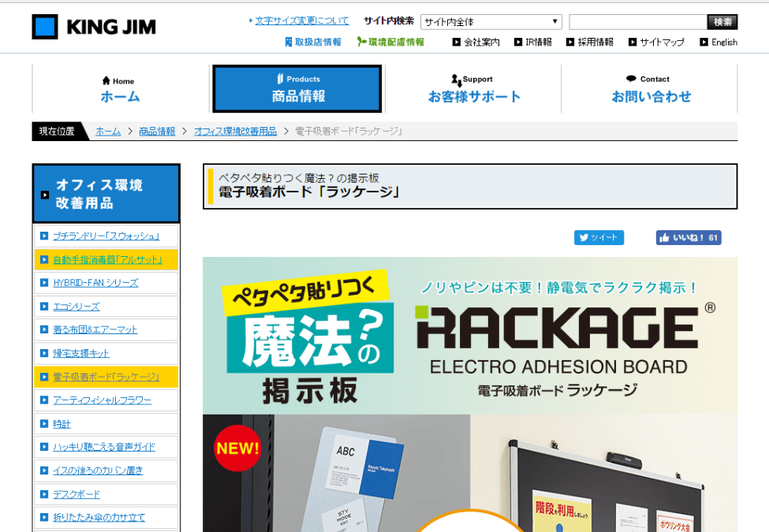Click the arrow icon before 会社案内

[x=457, y=42]
